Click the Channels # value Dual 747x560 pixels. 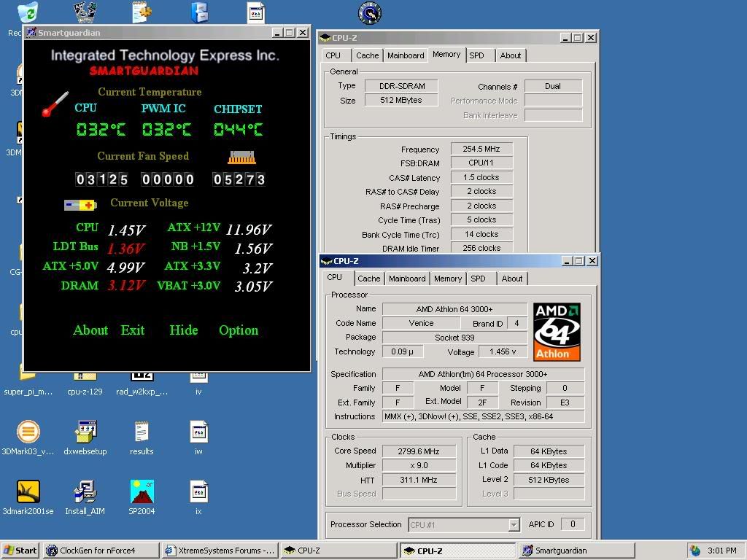point(553,86)
